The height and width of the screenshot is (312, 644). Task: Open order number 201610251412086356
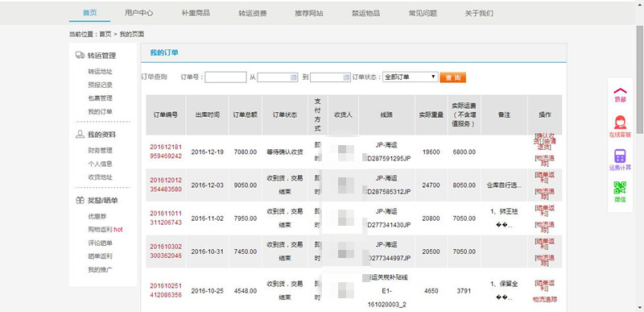166,290
